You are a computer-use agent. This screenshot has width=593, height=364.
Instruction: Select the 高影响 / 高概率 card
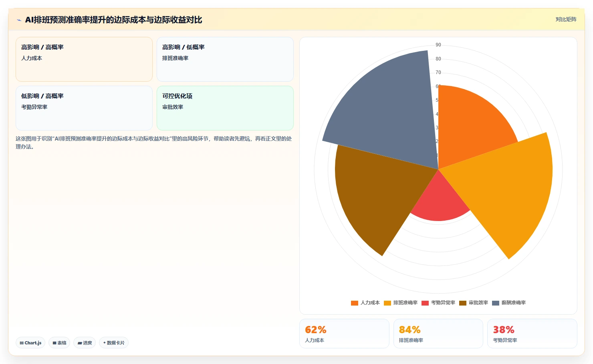[x=84, y=59]
